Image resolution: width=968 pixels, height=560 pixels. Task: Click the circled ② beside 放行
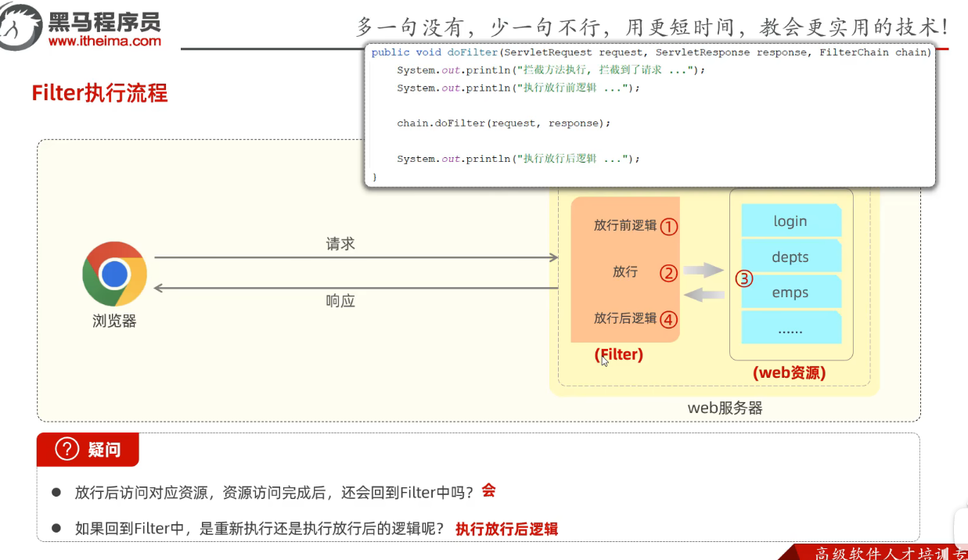(667, 272)
